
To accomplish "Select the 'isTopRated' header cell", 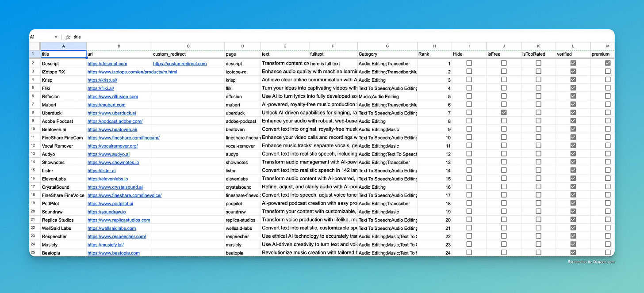I will coord(538,54).
